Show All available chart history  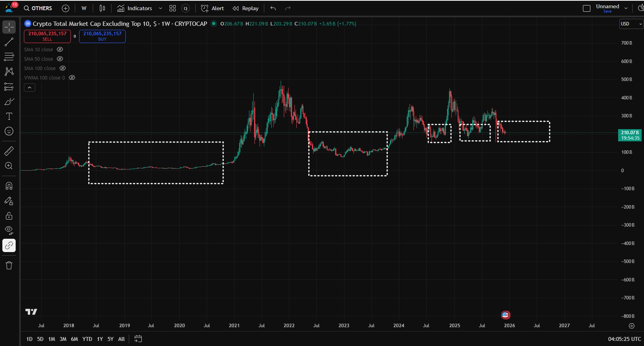[x=121, y=339]
